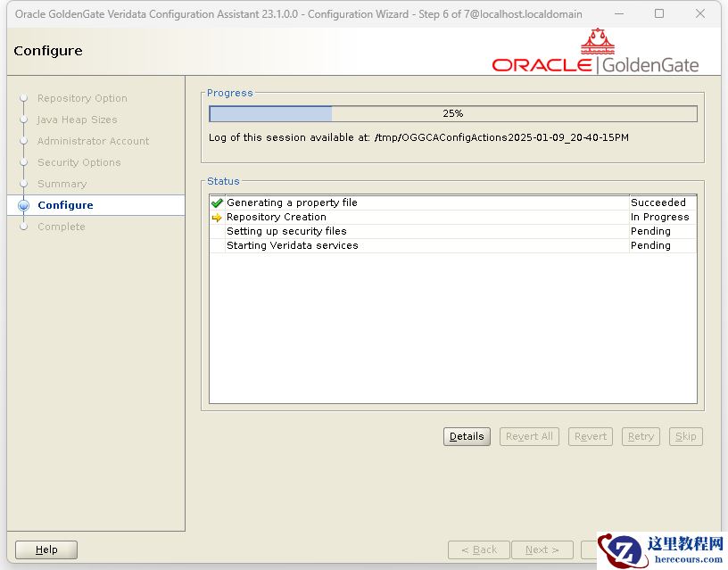Screen dimensions: 728x570
Task: Select Starting Veridata services row
Action: tap(453, 246)
